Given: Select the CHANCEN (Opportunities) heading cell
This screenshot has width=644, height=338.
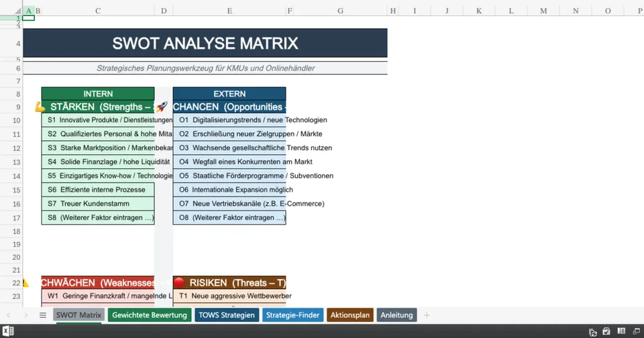Looking at the screenshot, I should point(229,107).
